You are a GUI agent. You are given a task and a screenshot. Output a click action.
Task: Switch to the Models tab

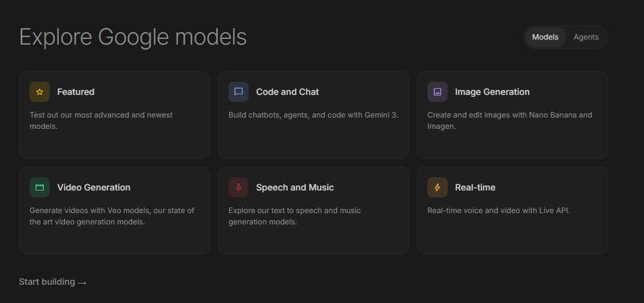tap(545, 37)
